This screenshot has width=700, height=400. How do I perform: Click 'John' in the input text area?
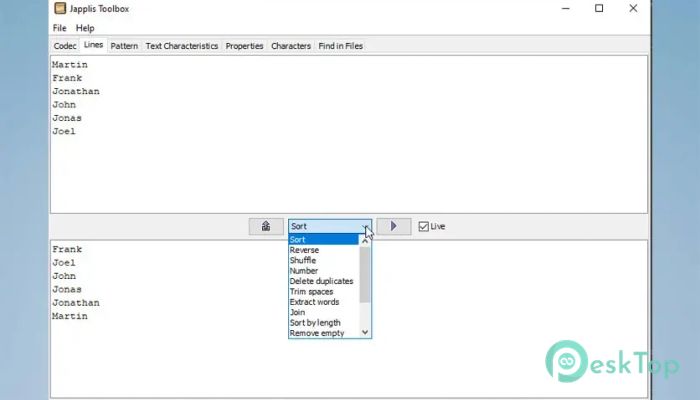pyautogui.click(x=64, y=105)
